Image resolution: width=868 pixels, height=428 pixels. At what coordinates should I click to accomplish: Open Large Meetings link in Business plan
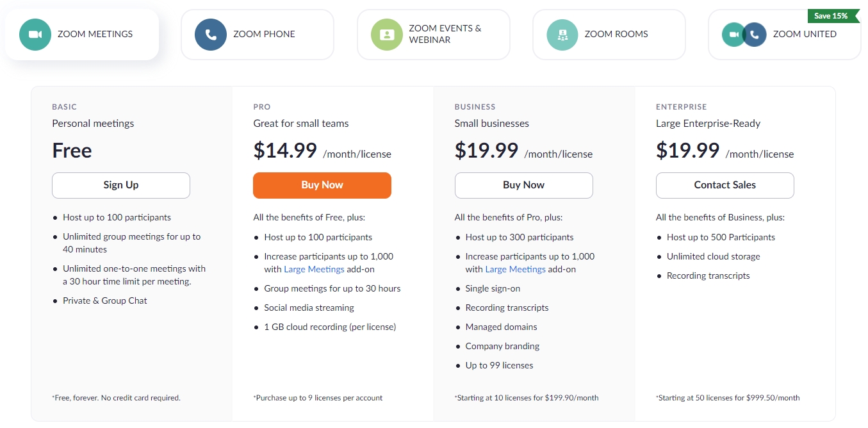click(515, 270)
